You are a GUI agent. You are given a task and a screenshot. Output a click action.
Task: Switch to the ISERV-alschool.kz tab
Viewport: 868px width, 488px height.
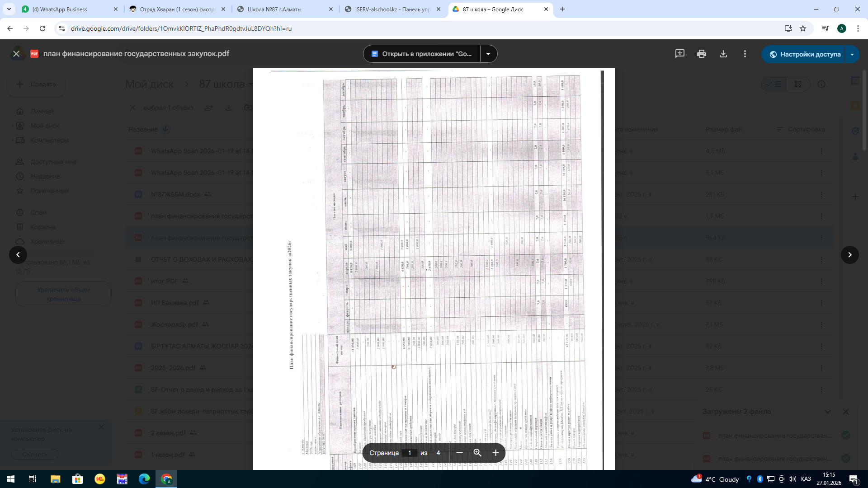(393, 9)
